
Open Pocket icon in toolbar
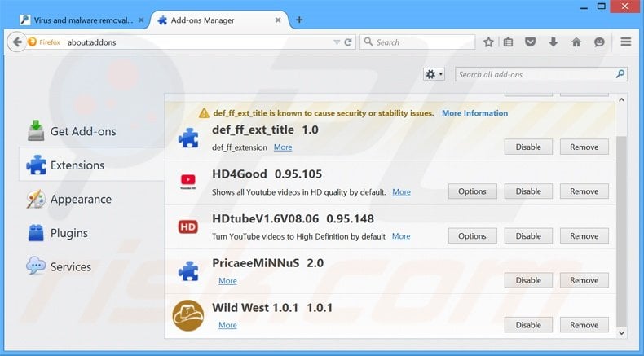coord(530,42)
